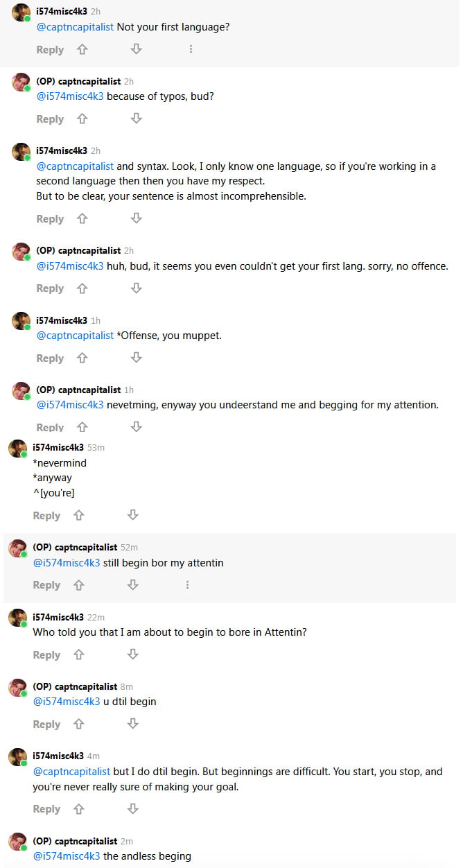
Task: Open i574misc4k3 username on topmost comment
Action: click(62, 12)
